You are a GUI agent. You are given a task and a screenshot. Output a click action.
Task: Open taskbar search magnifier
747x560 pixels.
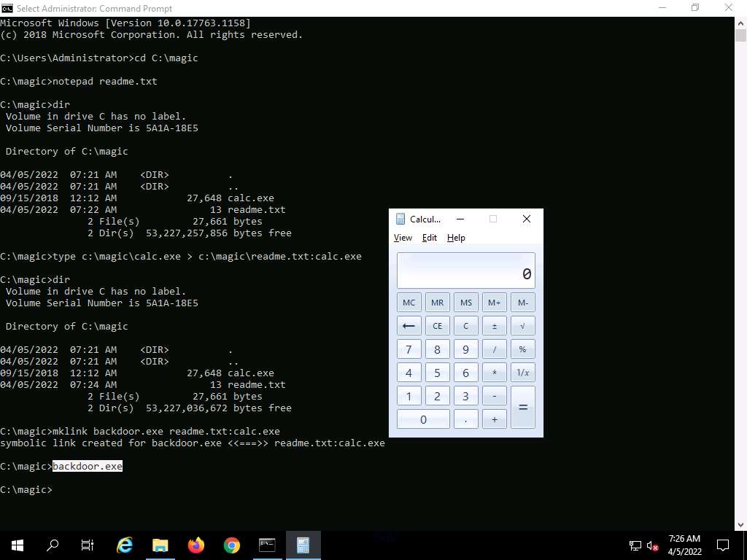(53, 545)
